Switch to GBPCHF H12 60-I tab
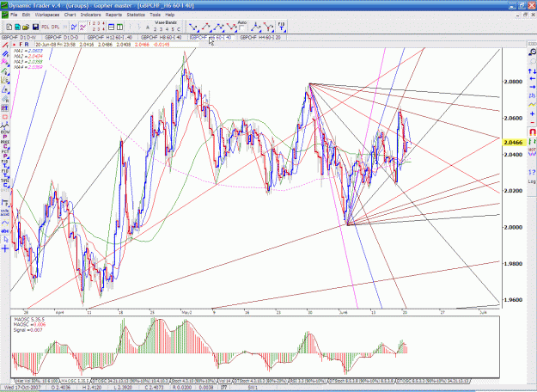This screenshot has width=537, height=392. 110,37
